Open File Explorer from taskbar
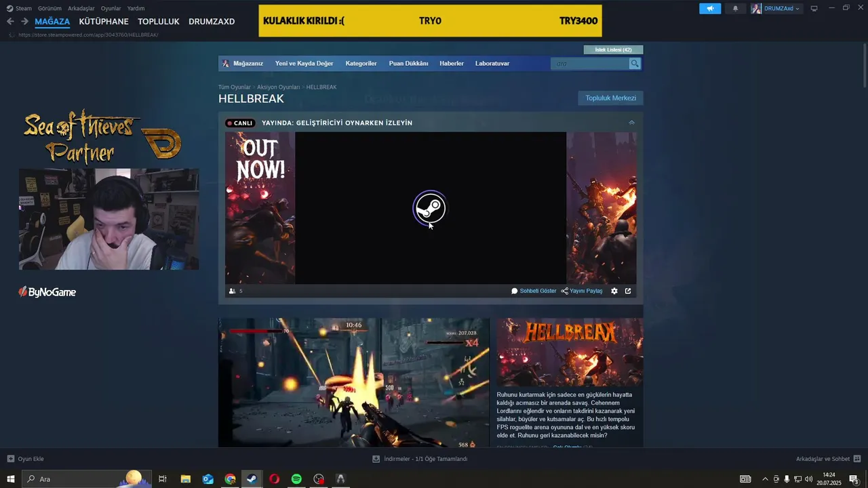Viewport: 868px width, 488px height. 185,479
